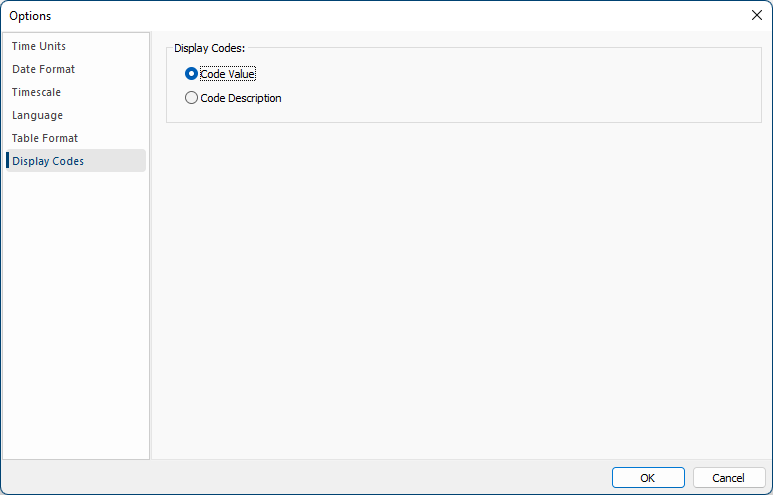
Task: Open the Time Units options page
Action: point(39,46)
